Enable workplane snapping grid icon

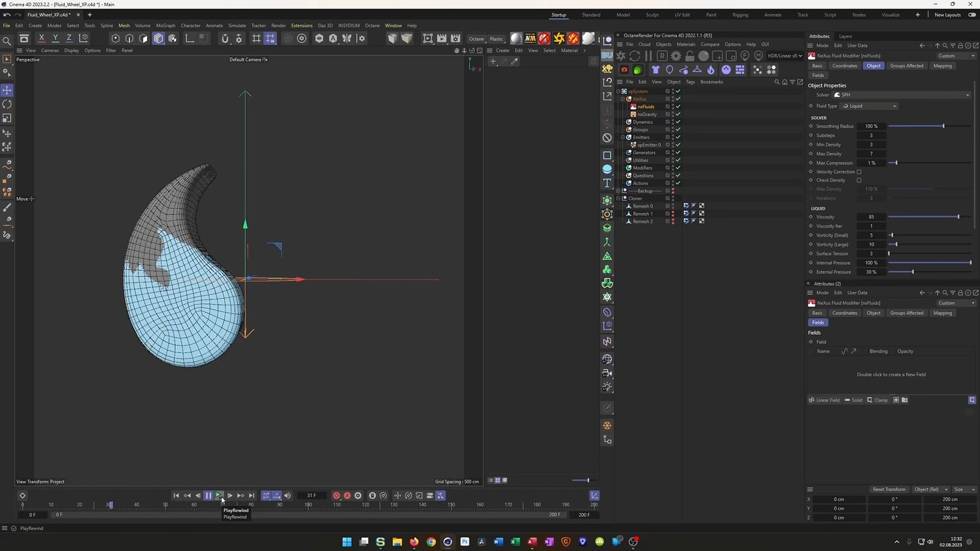[256, 39]
